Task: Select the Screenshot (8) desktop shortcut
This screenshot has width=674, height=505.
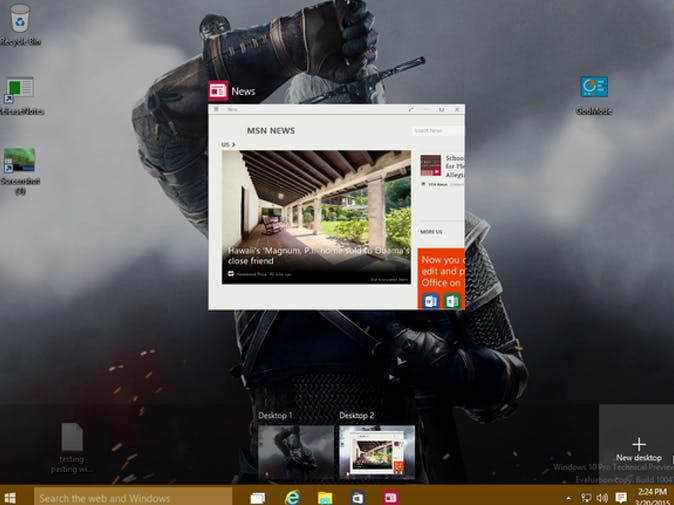Action: point(20,171)
